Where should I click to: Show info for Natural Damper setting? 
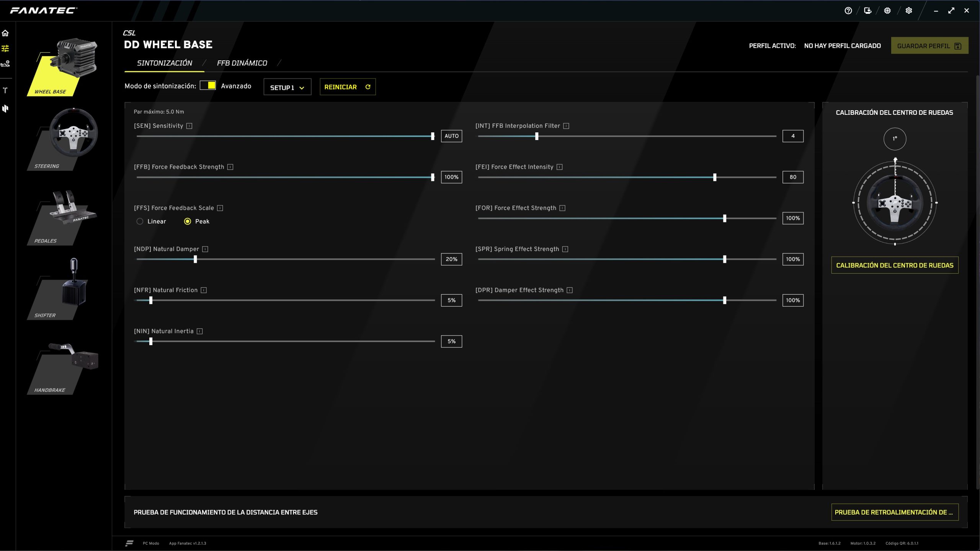[x=205, y=249]
